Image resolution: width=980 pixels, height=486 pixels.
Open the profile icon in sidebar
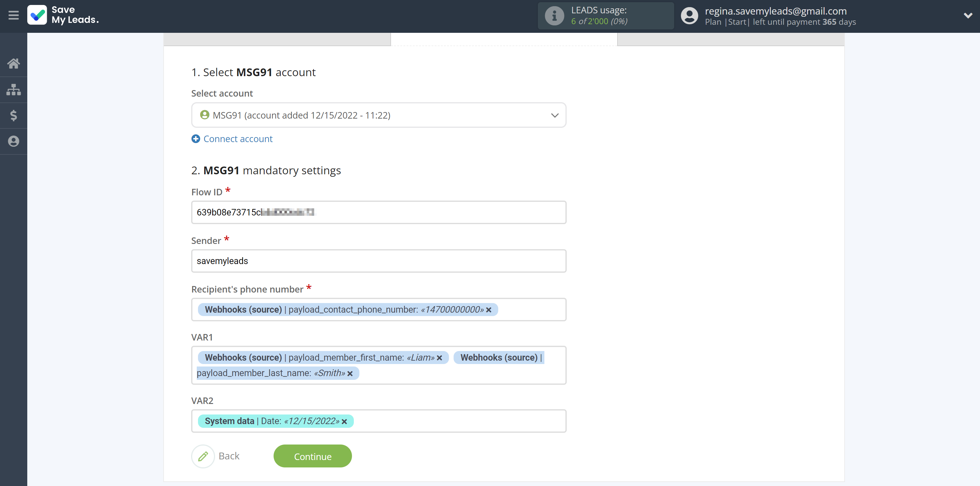pos(13,141)
